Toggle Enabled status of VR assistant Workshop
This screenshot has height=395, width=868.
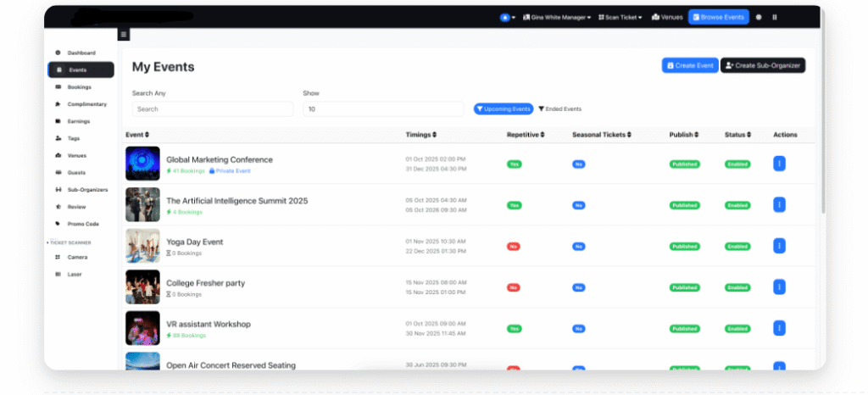[x=737, y=328]
